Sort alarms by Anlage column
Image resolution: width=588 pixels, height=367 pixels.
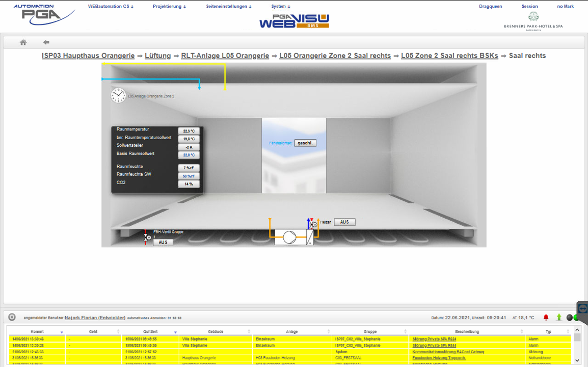tap(292, 331)
